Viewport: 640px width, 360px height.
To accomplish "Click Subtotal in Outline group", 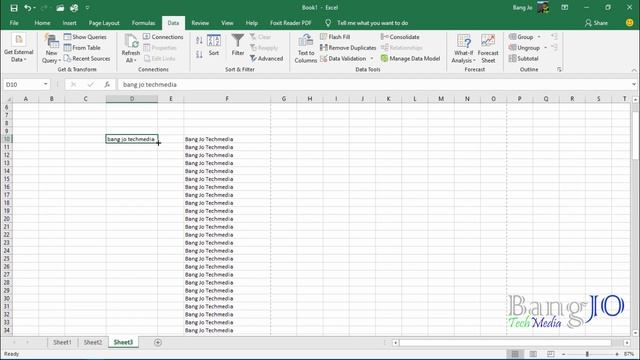I will pos(524,59).
